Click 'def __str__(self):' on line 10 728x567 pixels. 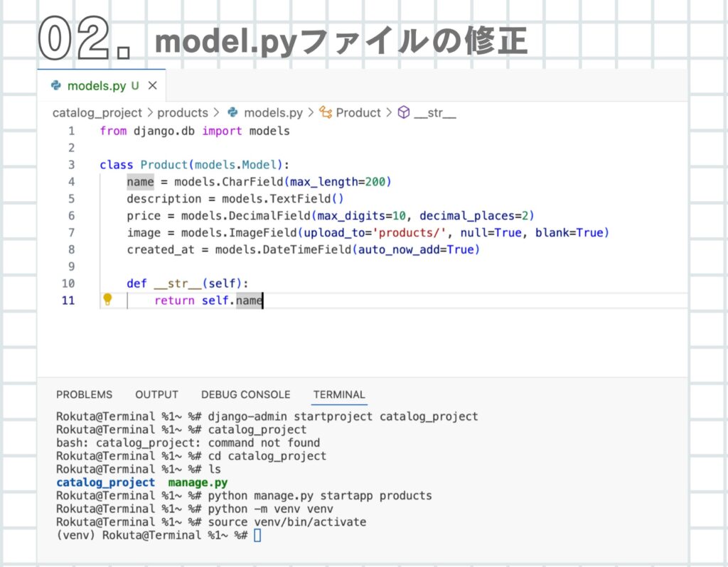pos(188,283)
